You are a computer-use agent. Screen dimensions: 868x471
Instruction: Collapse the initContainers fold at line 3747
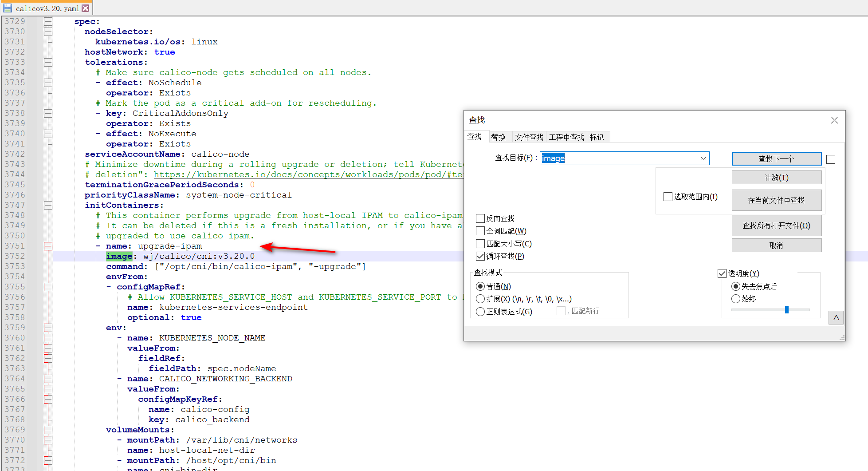click(48, 206)
